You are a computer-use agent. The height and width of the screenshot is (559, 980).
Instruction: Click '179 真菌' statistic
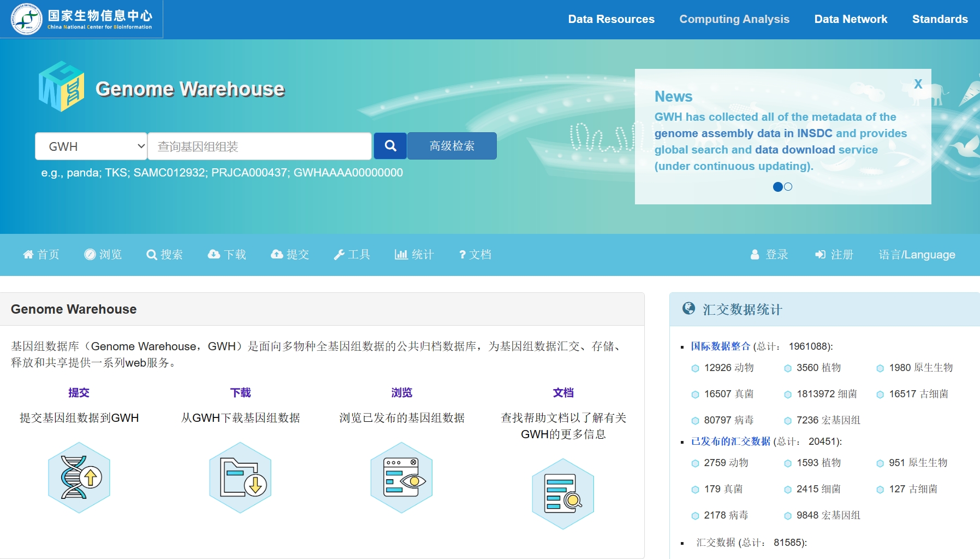click(723, 489)
